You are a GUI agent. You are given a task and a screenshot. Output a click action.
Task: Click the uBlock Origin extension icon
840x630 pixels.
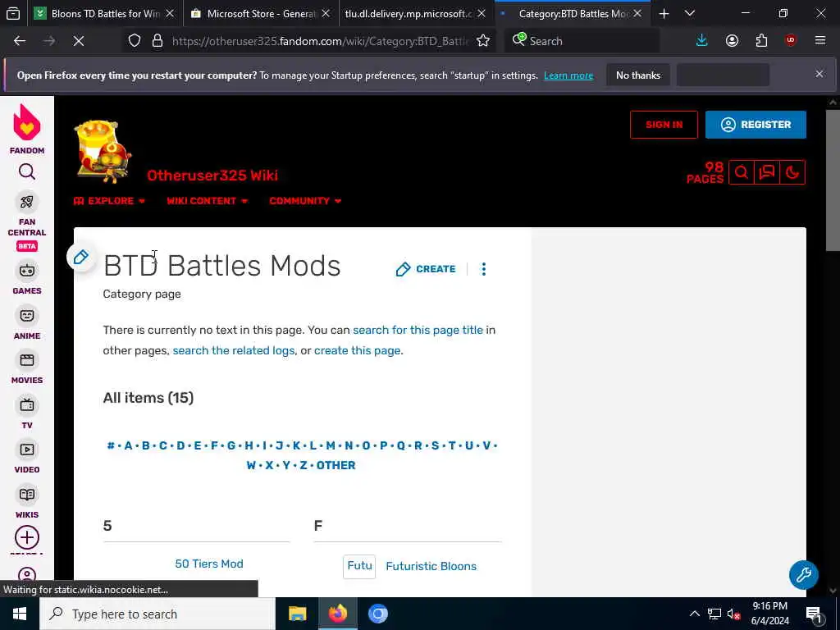pyautogui.click(x=791, y=40)
